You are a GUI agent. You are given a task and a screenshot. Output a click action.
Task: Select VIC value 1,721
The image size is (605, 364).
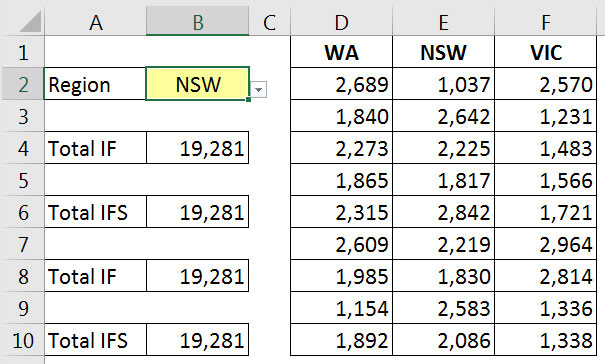pos(546,212)
